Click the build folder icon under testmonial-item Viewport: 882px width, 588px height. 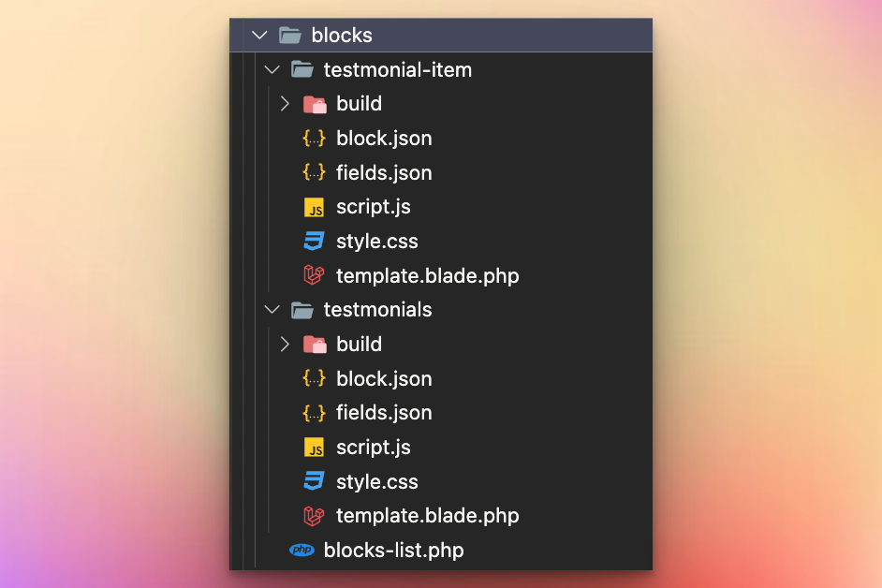click(315, 104)
